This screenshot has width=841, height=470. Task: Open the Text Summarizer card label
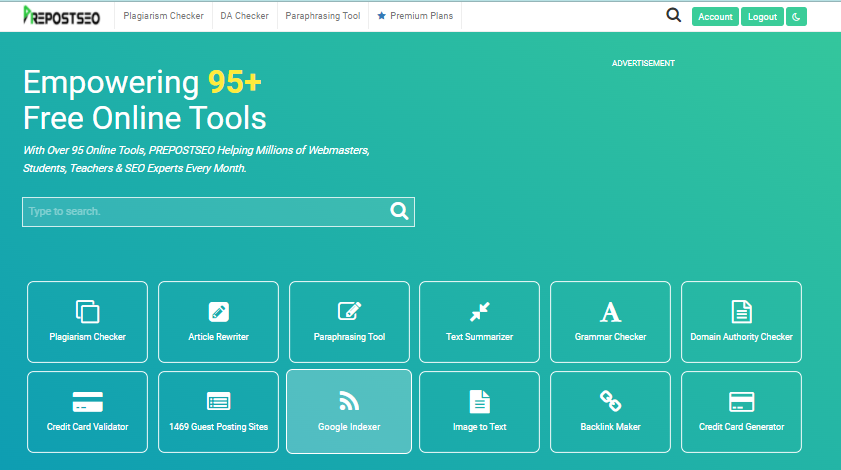click(479, 337)
